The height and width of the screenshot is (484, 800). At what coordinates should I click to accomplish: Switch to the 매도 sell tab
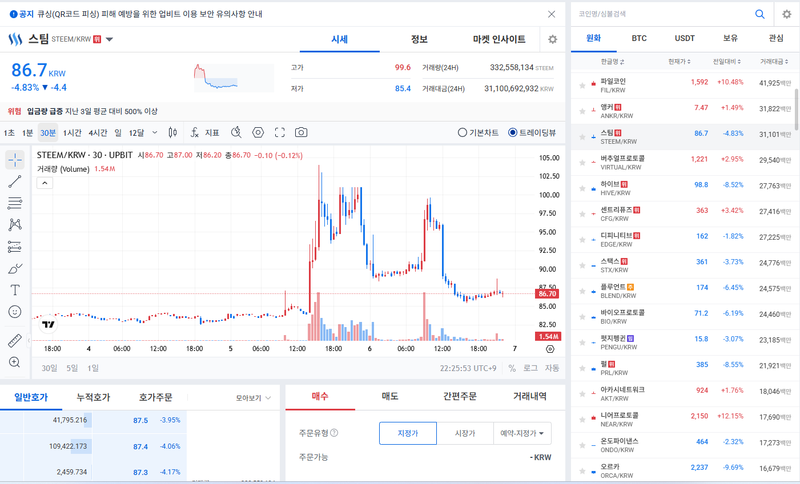click(x=390, y=396)
